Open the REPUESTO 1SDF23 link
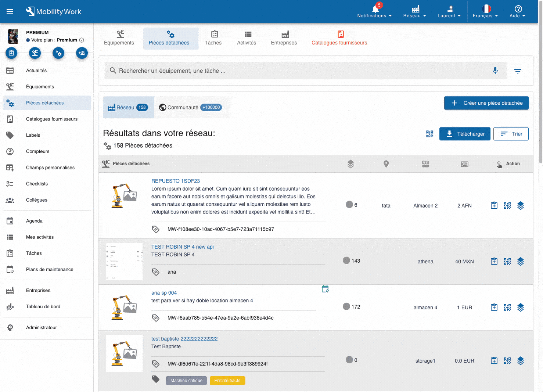Viewport: 543px width, 392px height. [176, 181]
